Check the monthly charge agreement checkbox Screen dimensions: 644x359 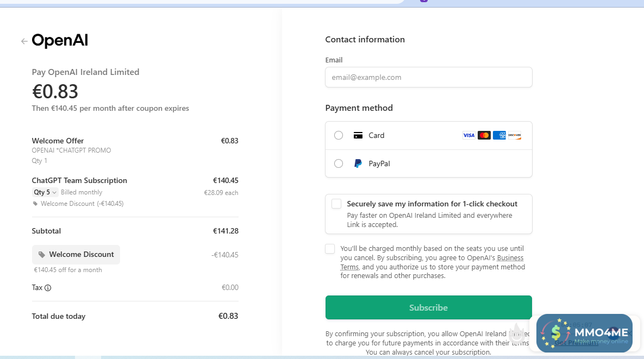click(330, 249)
